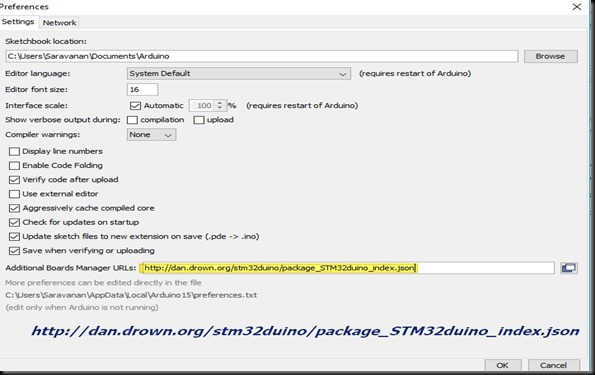595x375 pixels.
Task: Uncheck Verify code after upload
Action: click(14, 180)
